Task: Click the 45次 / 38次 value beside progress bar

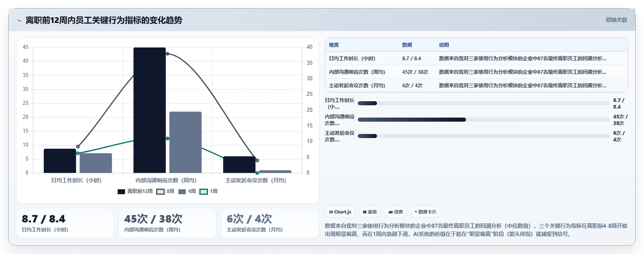Action: (x=620, y=120)
